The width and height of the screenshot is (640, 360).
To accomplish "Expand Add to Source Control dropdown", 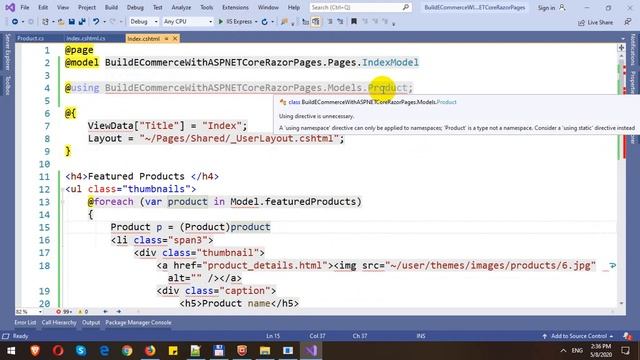I will 611,336.
